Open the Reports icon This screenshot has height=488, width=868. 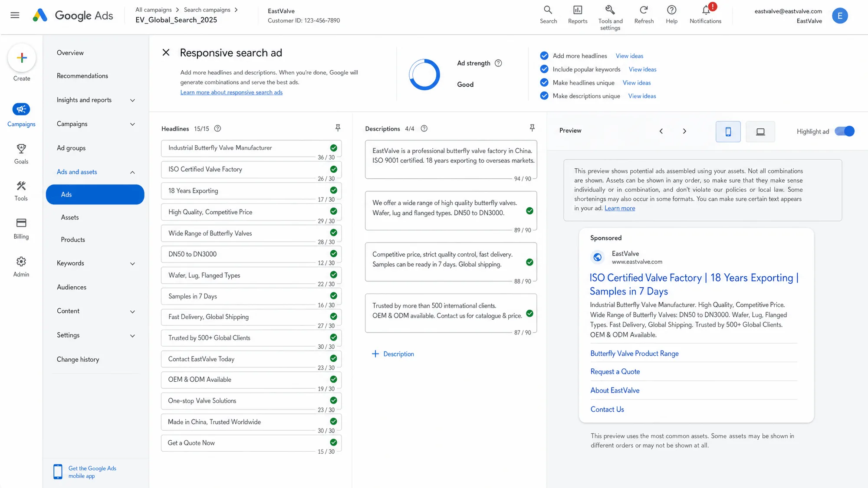click(577, 10)
